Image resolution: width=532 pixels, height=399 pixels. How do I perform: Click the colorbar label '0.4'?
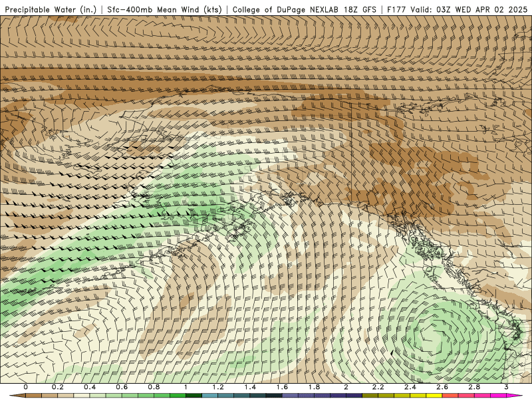[90, 388]
